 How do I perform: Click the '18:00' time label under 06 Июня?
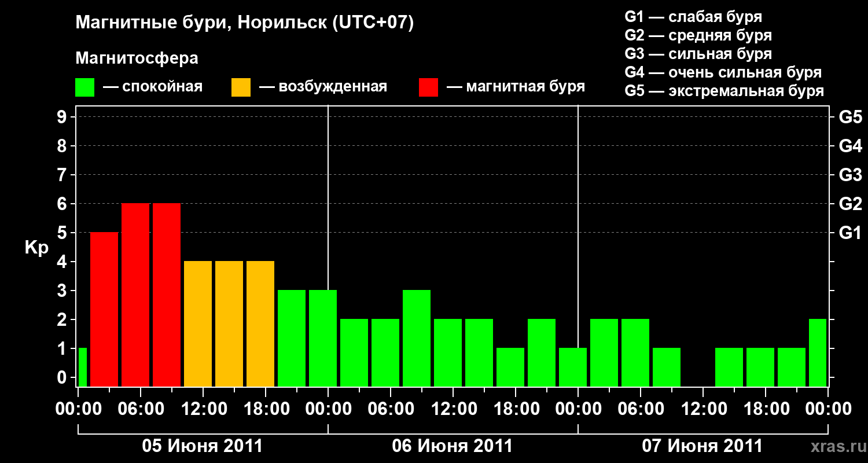coord(518,410)
